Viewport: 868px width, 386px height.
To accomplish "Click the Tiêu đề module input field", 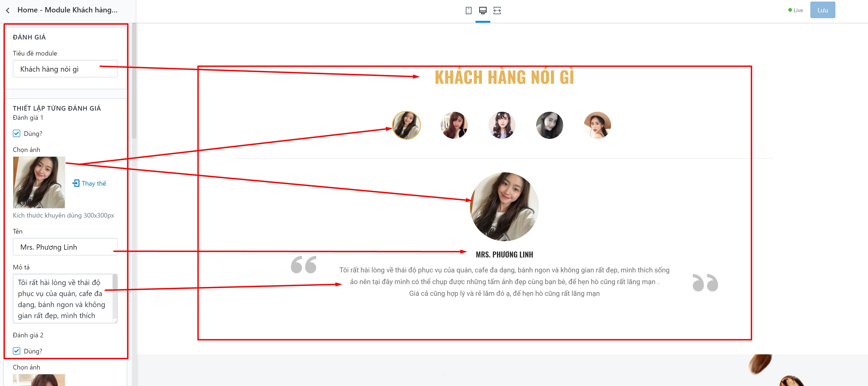I will 65,69.
